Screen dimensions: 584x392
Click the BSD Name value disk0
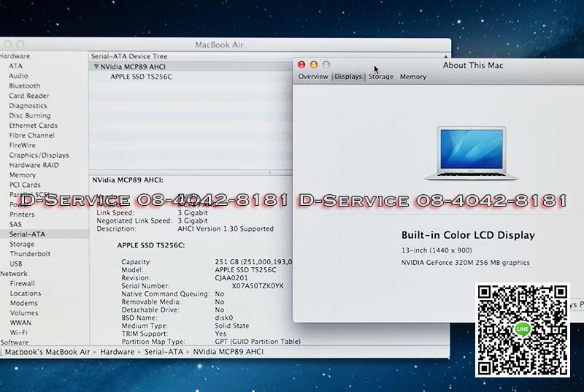[224, 318]
